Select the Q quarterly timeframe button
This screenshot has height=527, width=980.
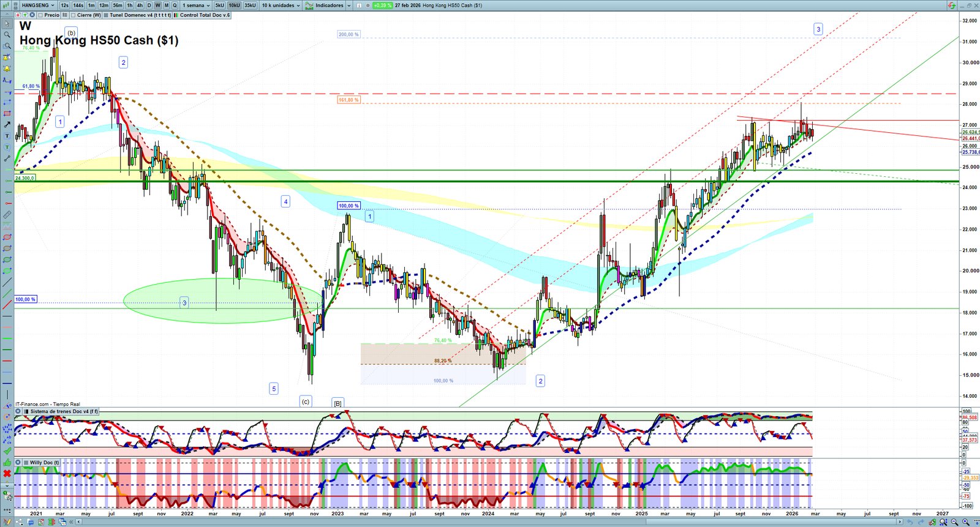tap(175, 6)
